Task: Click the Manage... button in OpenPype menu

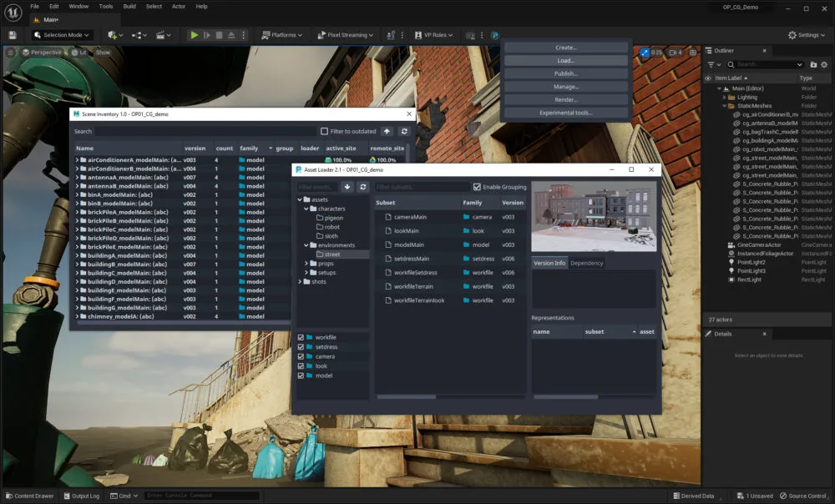Action: pyautogui.click(x=565, y=87)
